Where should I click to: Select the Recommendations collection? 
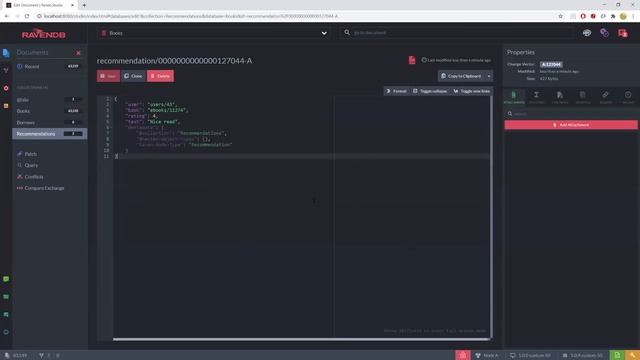49,134
